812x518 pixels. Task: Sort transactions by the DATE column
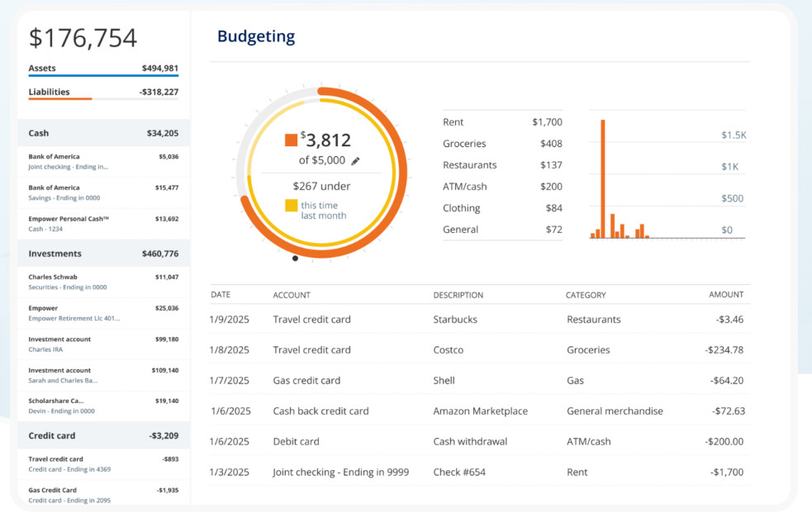221,294
